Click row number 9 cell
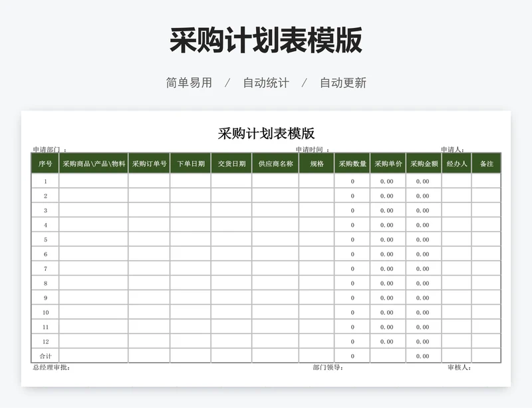Screen dimensions: 532x408 [x=45, y=298]
